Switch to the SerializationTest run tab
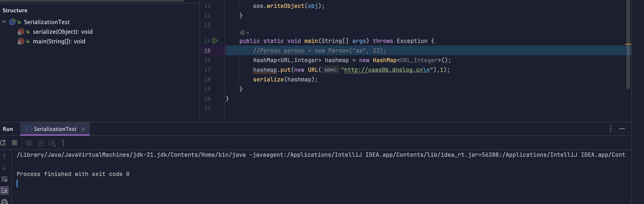Image resolution: width=644 pixels, height=204 pixels. click(x=55, y=129)
